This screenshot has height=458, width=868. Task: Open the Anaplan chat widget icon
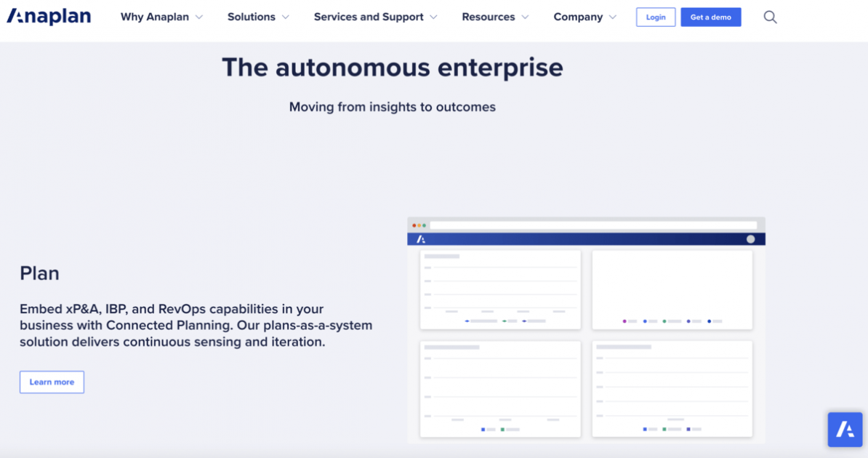(x=844, y=429)
